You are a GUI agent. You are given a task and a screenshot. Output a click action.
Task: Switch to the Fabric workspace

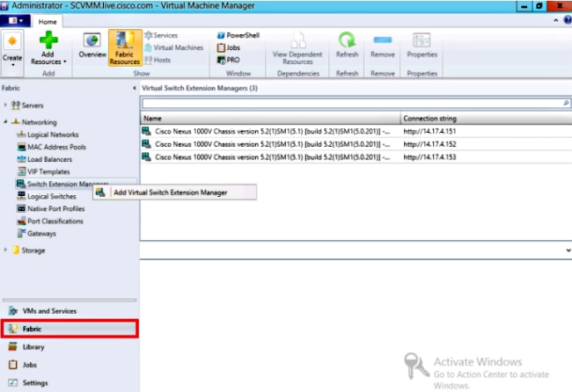coord(70,329)
